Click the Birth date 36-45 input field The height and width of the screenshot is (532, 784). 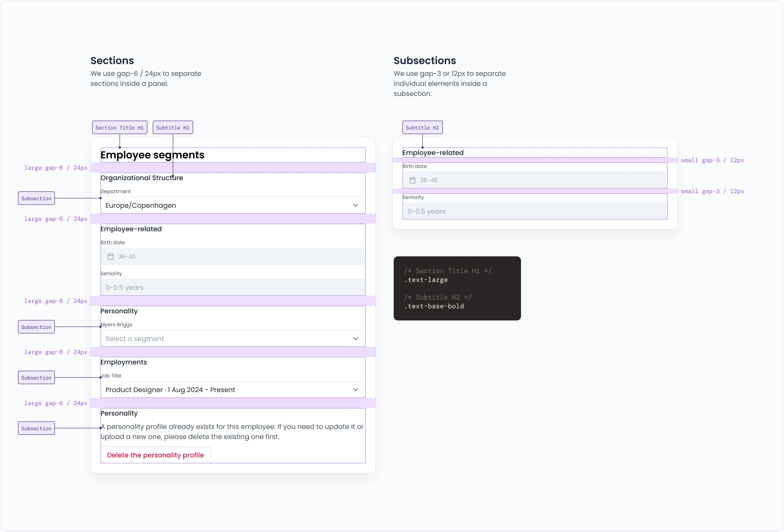coord(233,256)
